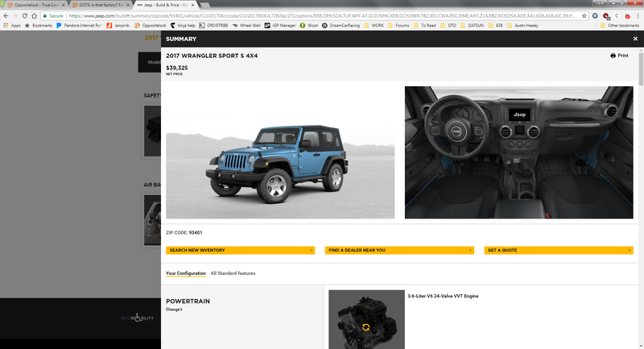Click the jeep.com address bar URL

[x=323, y=15]
